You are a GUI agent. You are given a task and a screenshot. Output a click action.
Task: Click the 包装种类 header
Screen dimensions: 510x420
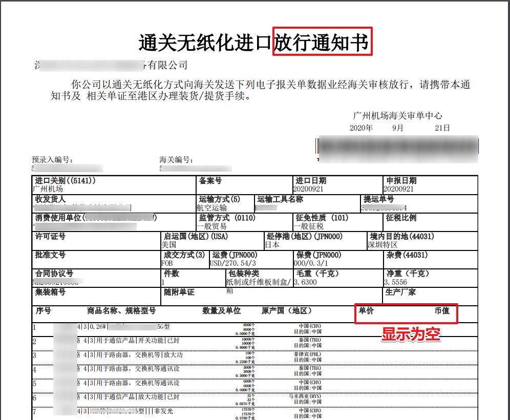(244, 274)
